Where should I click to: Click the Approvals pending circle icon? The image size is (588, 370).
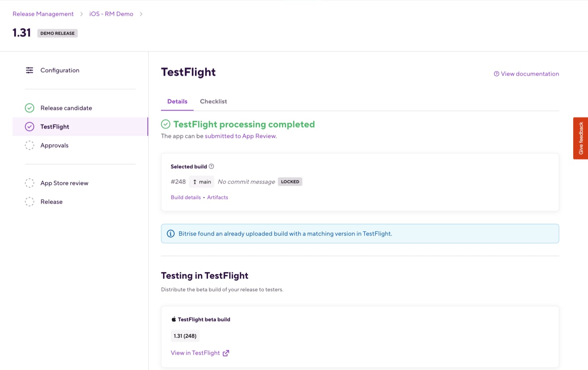(x=30, y=145)
